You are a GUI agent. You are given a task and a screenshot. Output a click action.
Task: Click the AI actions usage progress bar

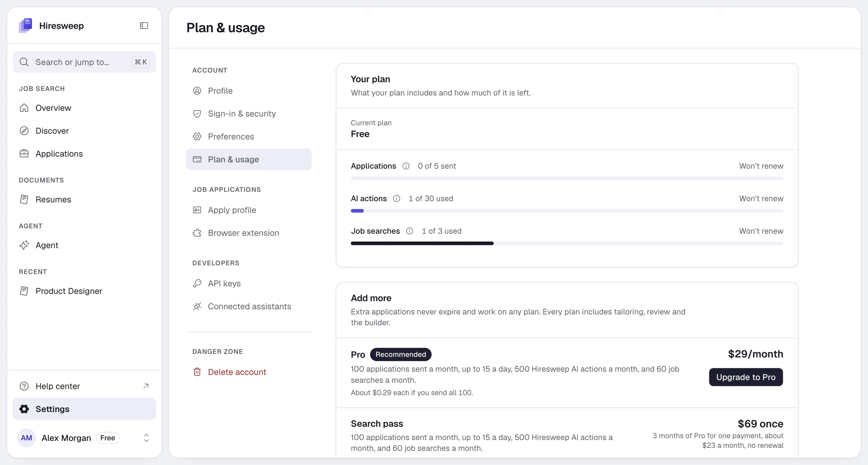pyautogui.click(x=567, y=211)
